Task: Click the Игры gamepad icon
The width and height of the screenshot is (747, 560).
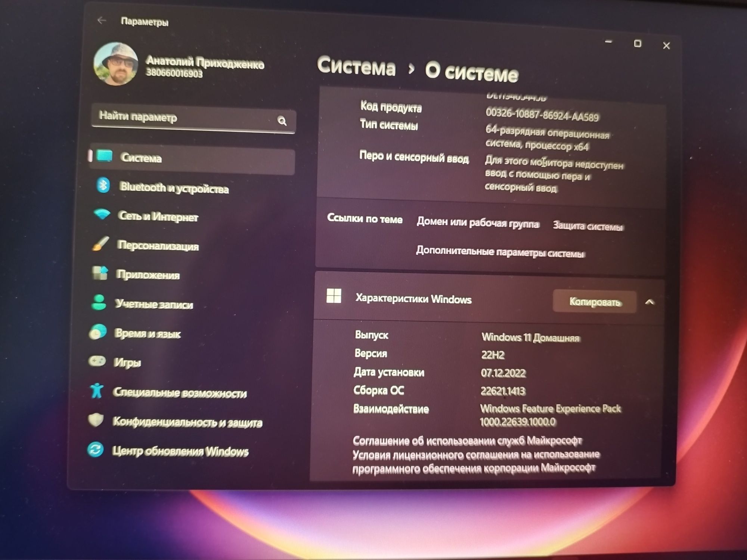Action: click(97, 361)
